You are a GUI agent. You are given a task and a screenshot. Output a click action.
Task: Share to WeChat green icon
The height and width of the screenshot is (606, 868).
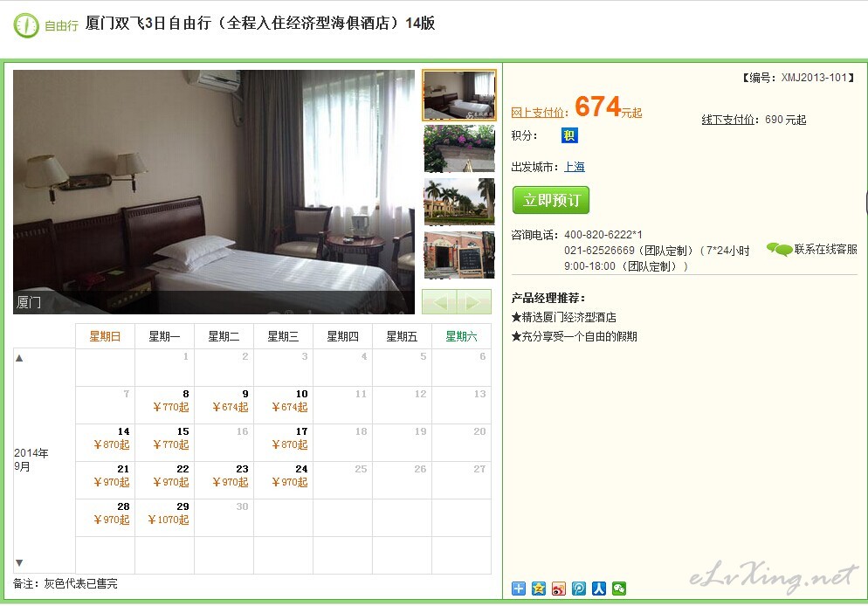coord(619,589)
